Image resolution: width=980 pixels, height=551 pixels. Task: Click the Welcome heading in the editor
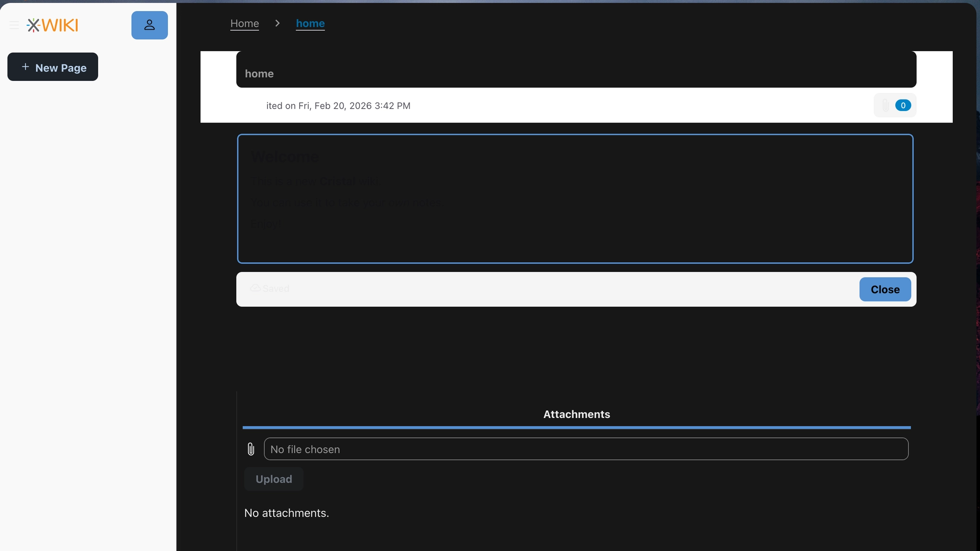click(285, 157)
